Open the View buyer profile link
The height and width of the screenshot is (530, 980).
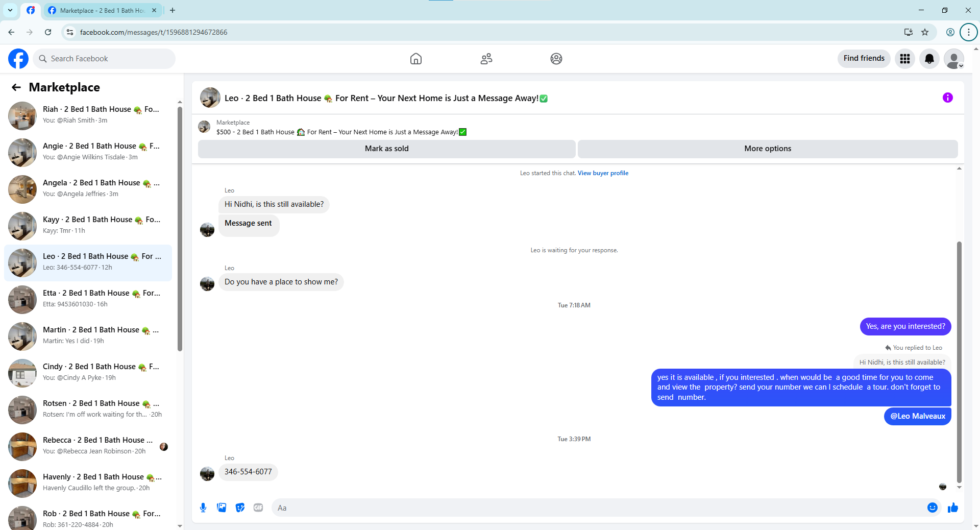click(x=603, y=173)
